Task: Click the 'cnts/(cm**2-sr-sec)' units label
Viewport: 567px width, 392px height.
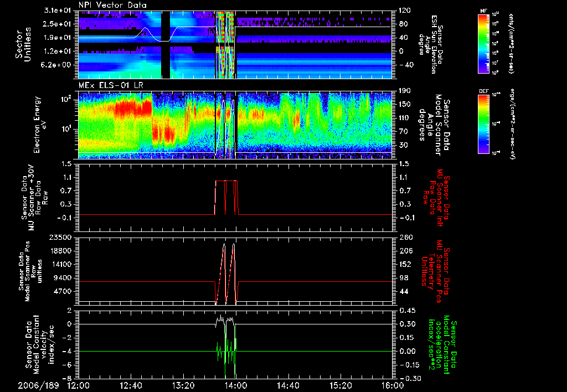Action: point(511,43)
